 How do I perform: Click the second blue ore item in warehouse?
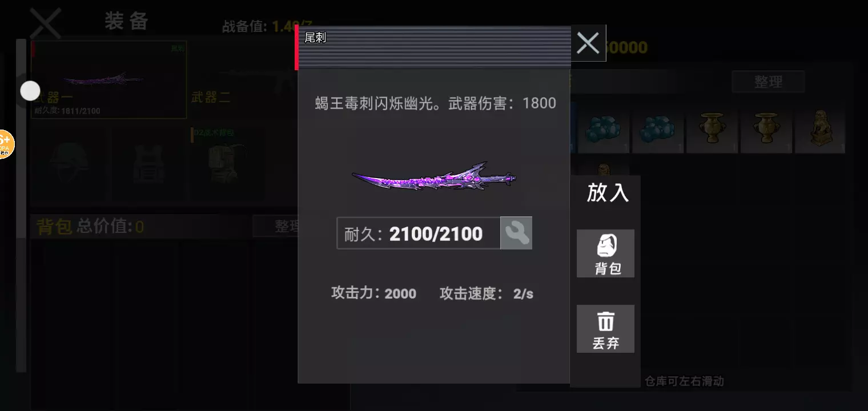pyautogui.click(x=657, y=130)
